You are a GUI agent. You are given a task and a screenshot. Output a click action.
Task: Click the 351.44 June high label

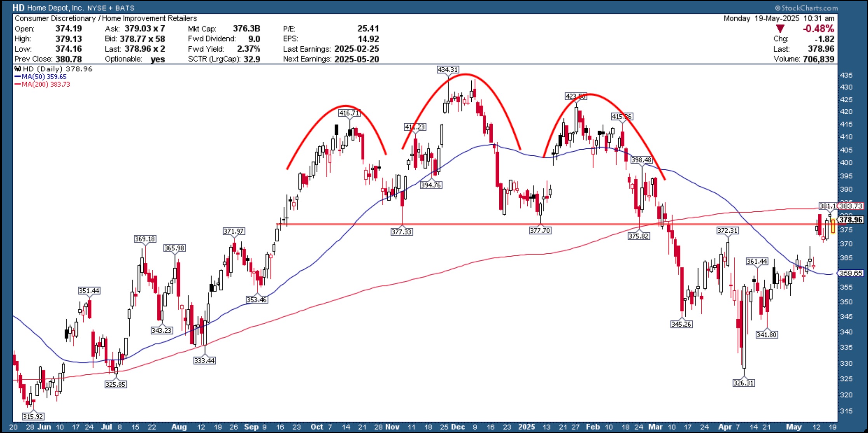pos(89,291)
